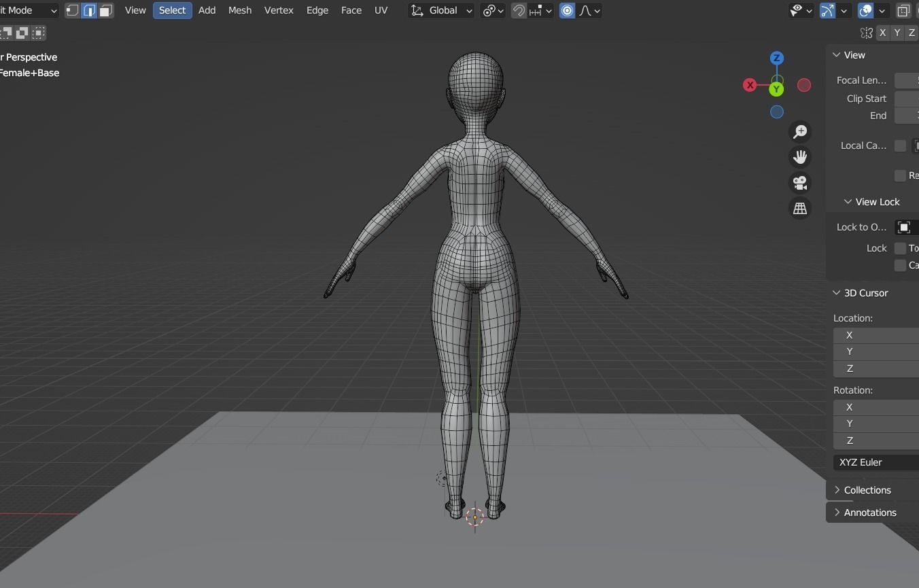Toggle mirror Z axis button
The image size is (919, 588).
[912, 33]
